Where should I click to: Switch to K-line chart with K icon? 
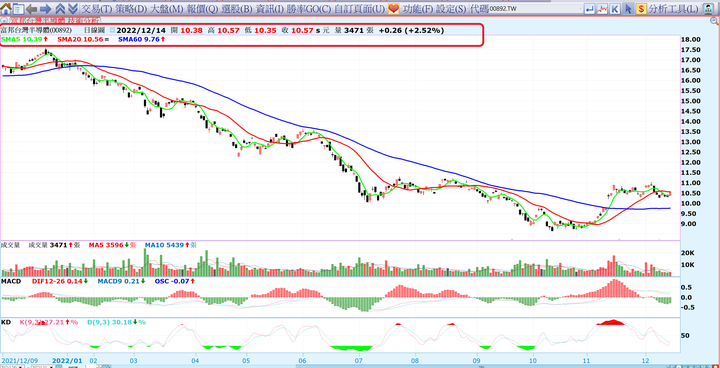(x=615, y=8)
